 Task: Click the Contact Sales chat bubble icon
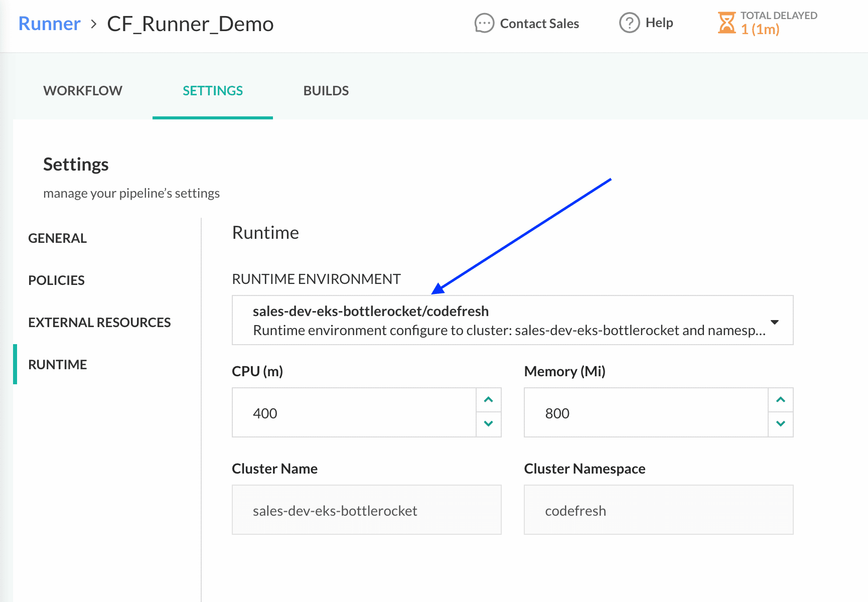click(484, 23)
